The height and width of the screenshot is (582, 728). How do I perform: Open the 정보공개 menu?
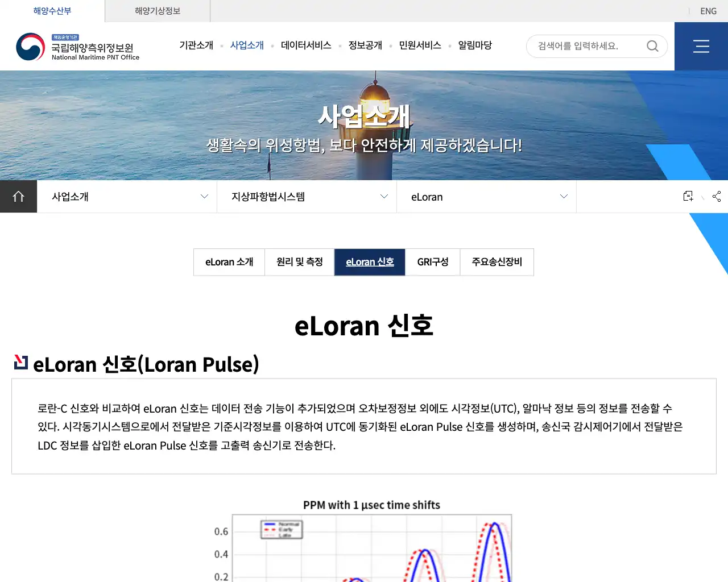pos(365,45)
